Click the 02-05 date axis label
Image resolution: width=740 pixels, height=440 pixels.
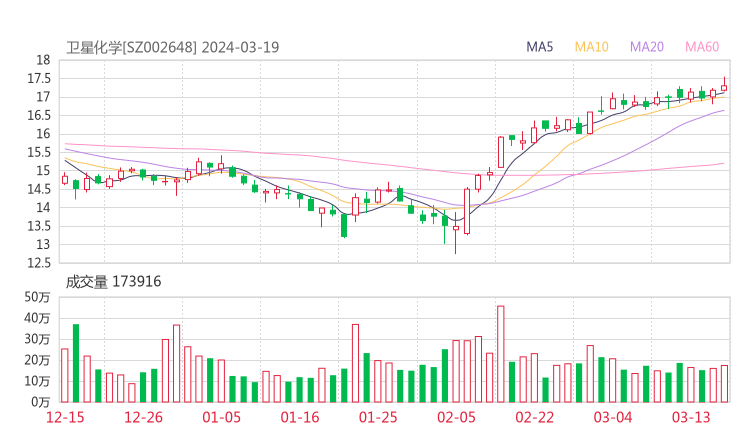coord(456,417)
